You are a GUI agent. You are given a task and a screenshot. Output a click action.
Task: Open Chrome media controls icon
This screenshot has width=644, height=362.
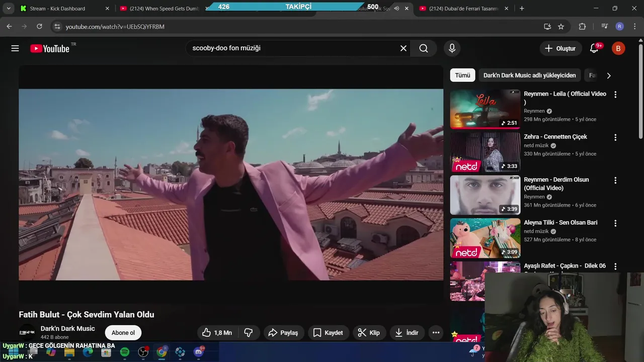coord(605,27)
